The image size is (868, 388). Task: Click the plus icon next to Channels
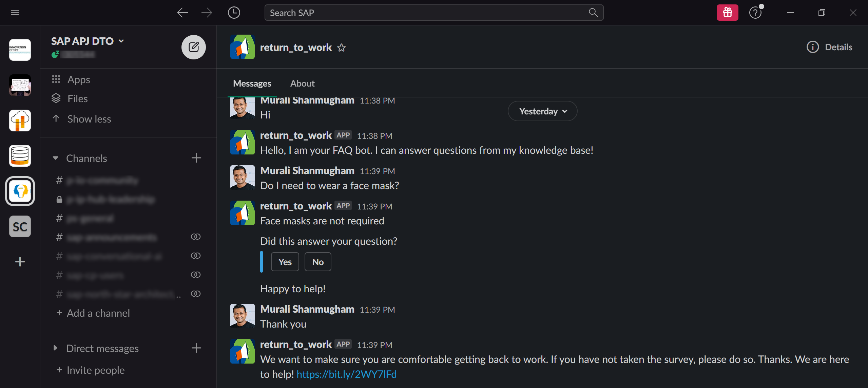click(196, 158)
